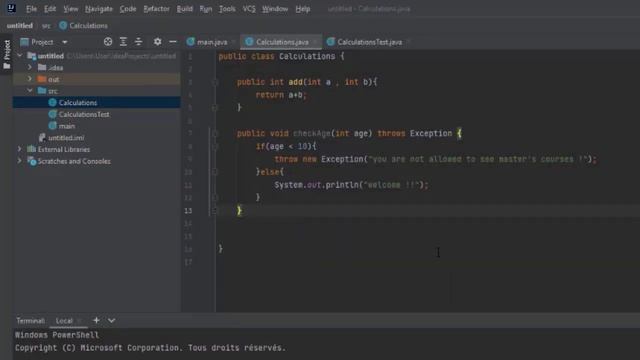Image resolution: width=640 pixels, height=360 pixels.
Task: Collapse the src folder
Action: point(30,91)
